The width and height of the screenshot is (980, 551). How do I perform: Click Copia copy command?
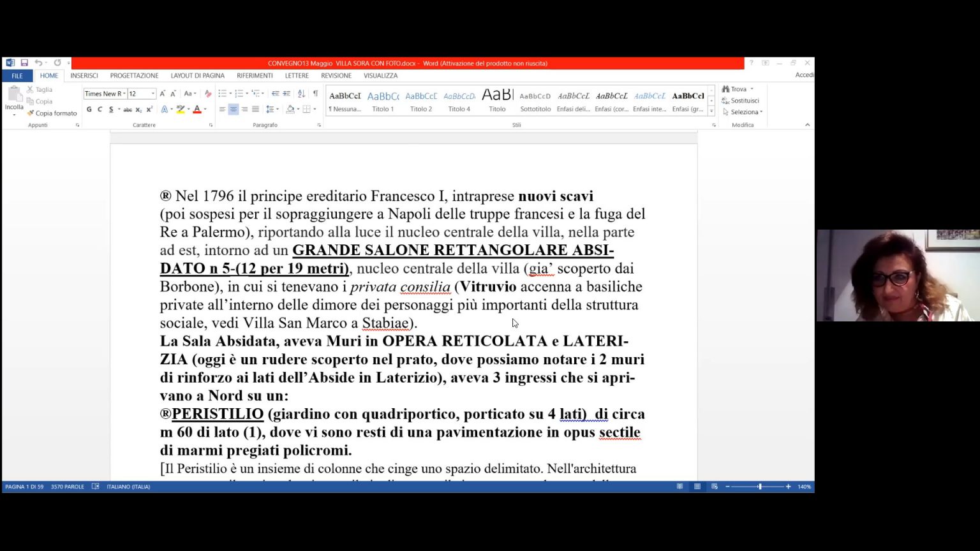[40, 101]
